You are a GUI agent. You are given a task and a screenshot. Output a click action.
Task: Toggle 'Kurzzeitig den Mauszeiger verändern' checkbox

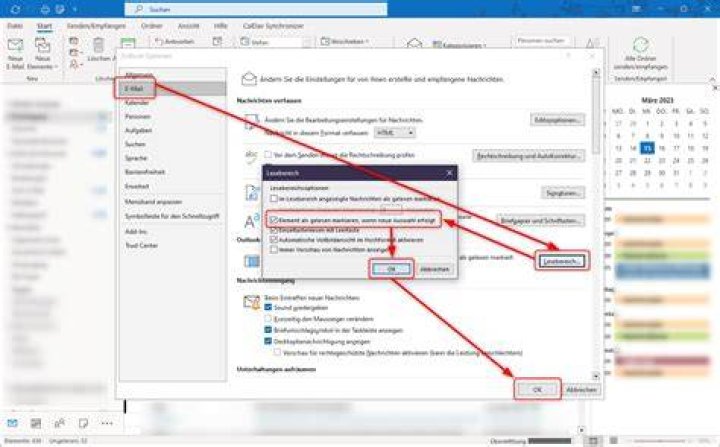tap(268, 319)
